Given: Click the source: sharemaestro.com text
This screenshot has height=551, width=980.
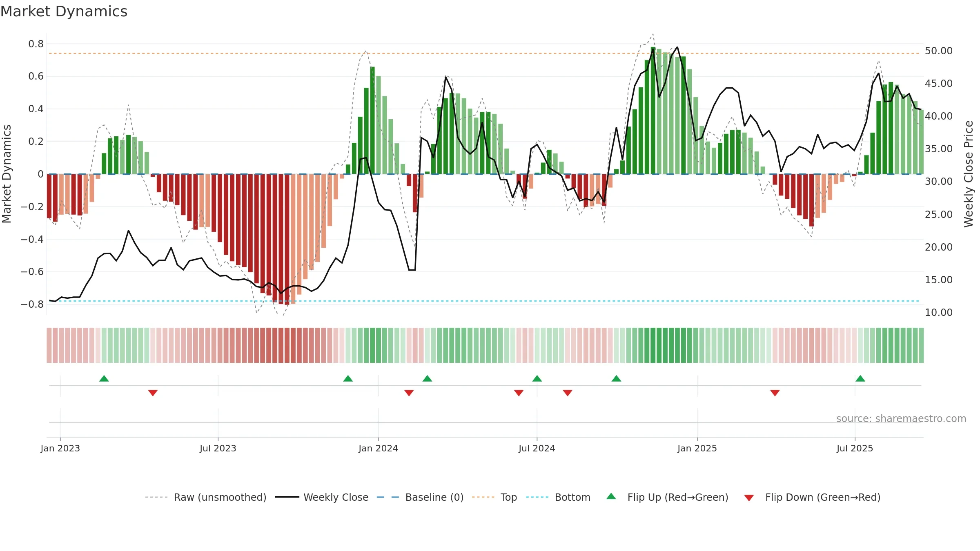Looking at the screenshot, I should coord(901,418).
